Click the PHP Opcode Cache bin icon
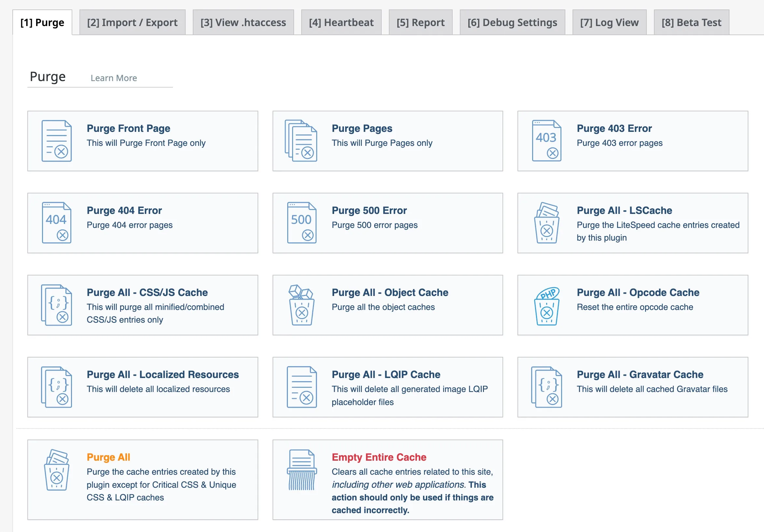The height and width of the screenshot is (532, 764). [546, 305]
